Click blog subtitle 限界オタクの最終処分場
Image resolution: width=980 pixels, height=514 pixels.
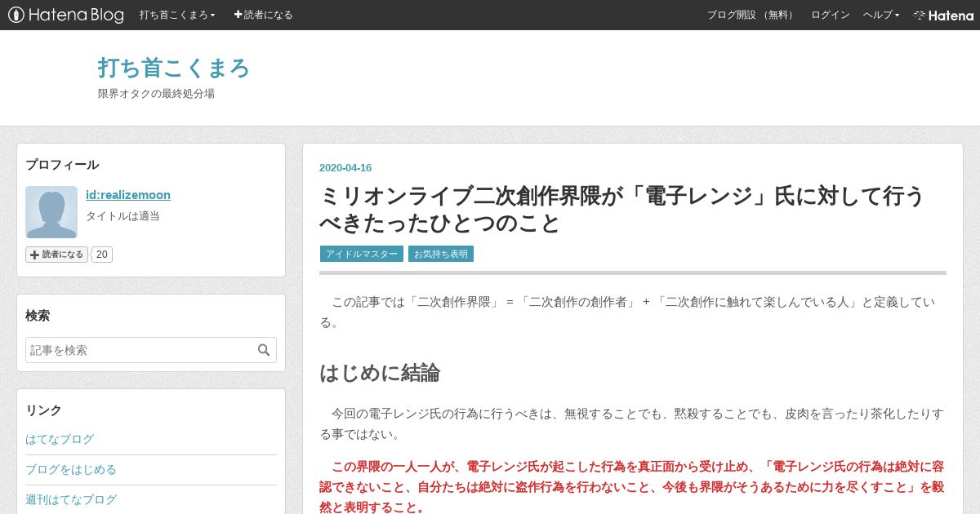[156, 94]
